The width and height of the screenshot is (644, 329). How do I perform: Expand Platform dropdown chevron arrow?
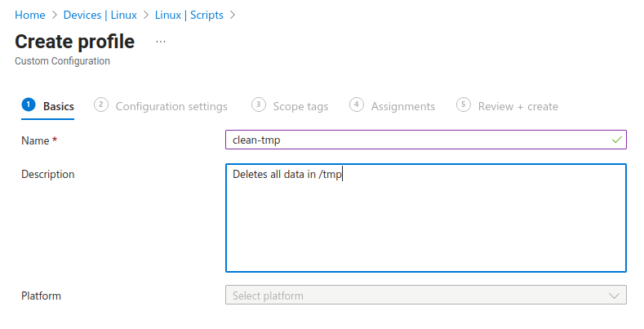[615, 296]
